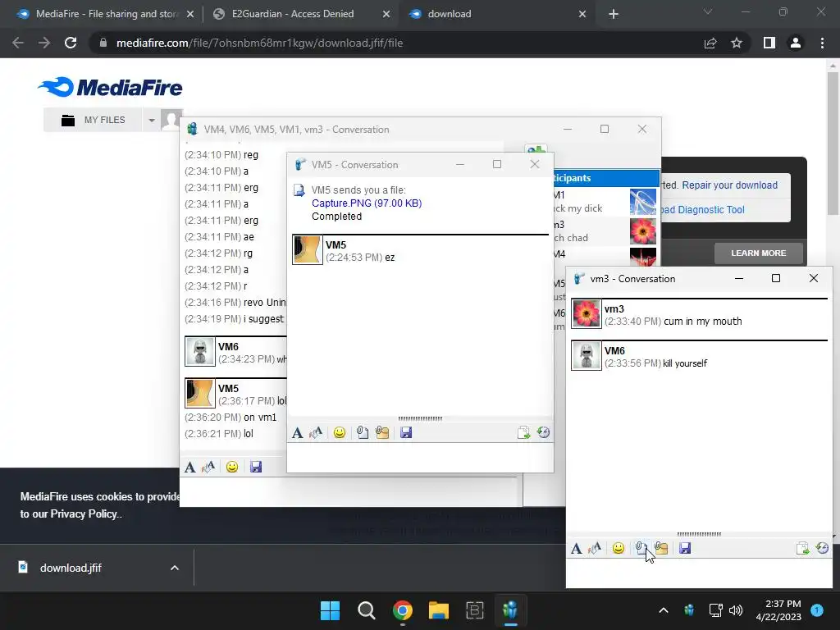Reload the MediaFire page
840x630 pixels.
point(71,43)
